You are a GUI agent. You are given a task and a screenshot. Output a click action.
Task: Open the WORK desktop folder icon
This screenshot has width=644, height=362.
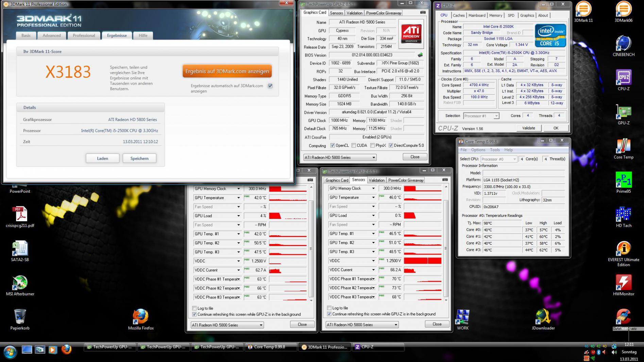tap(462, 320)
